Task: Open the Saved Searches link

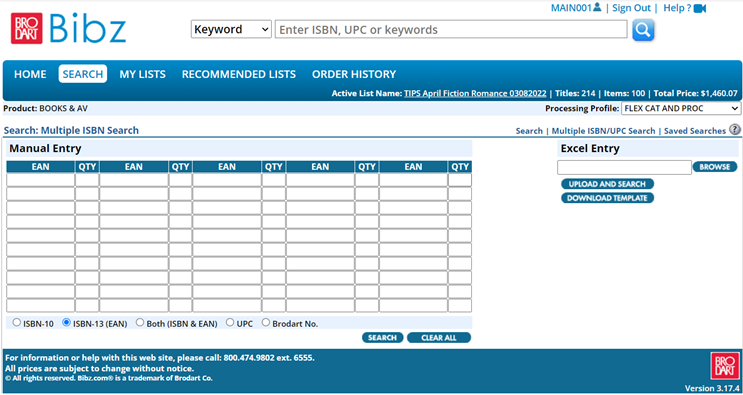Action: (695, 131)
